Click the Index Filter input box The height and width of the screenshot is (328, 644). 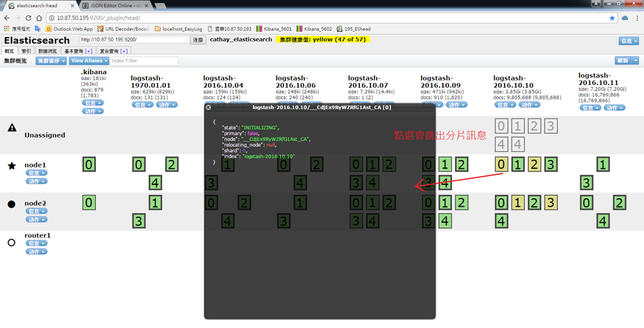click(144, 61)
